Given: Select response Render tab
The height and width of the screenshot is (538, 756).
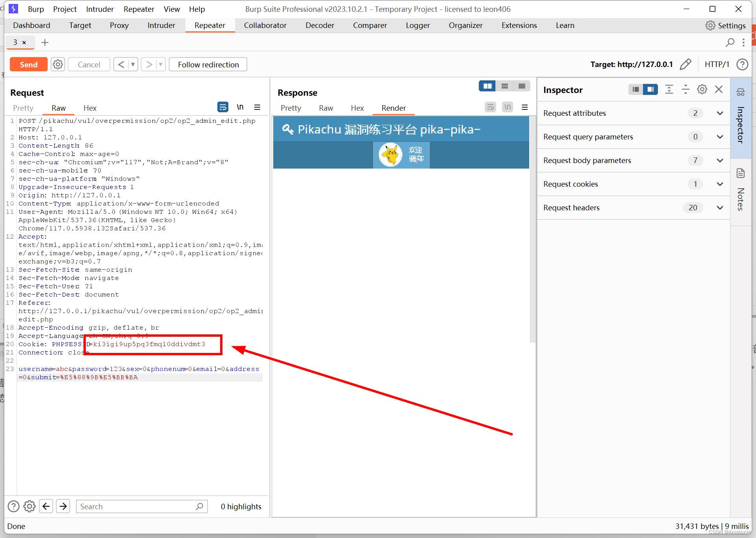Looking at the screenshot, I should click(x=394, y=108).
